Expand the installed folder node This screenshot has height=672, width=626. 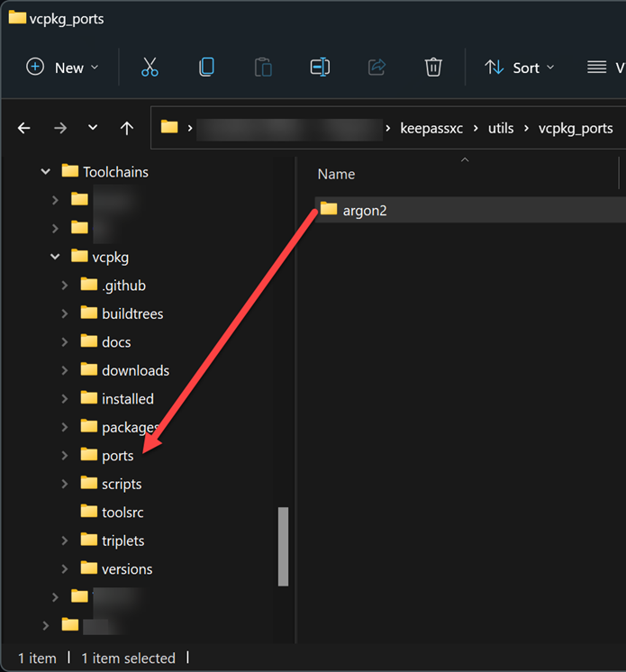[x=65, y=398]
